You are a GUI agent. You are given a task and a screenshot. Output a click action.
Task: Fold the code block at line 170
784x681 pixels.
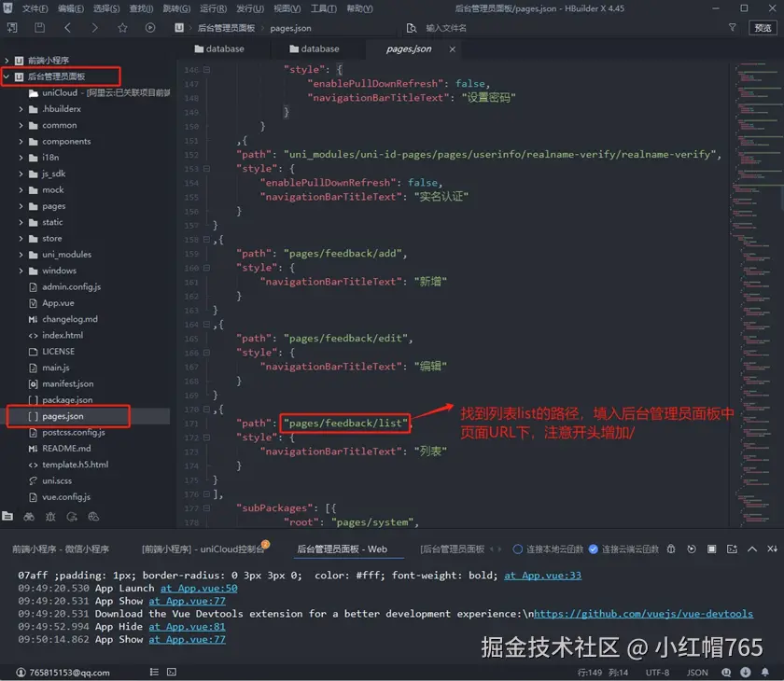click(x=206, y=410)
